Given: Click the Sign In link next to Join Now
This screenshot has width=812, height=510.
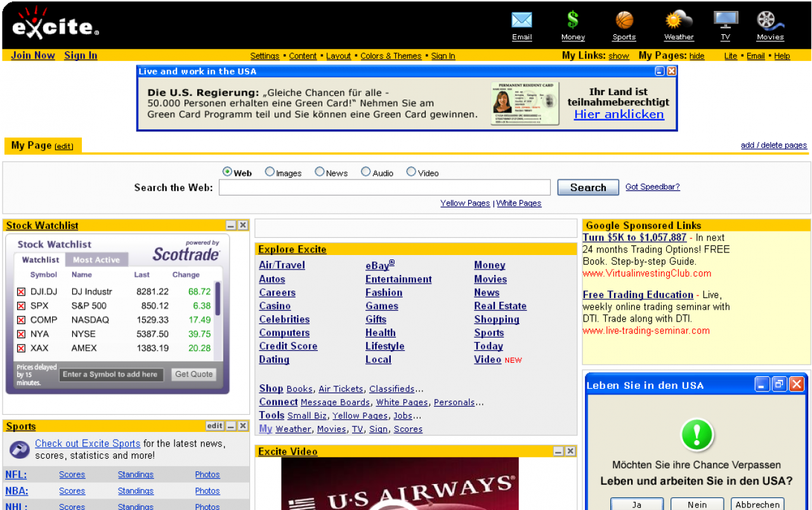Looking at the screenshot, I should (81, 55).
